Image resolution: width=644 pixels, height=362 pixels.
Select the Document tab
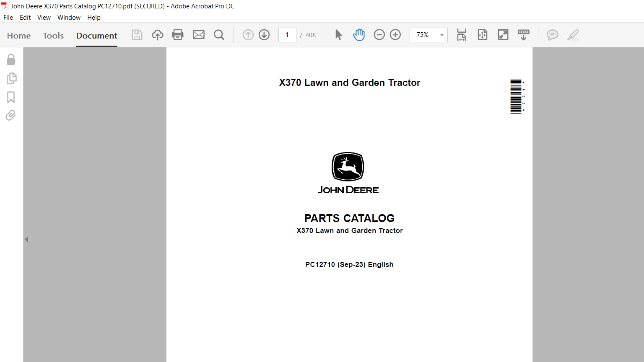[x=97, y=36]
